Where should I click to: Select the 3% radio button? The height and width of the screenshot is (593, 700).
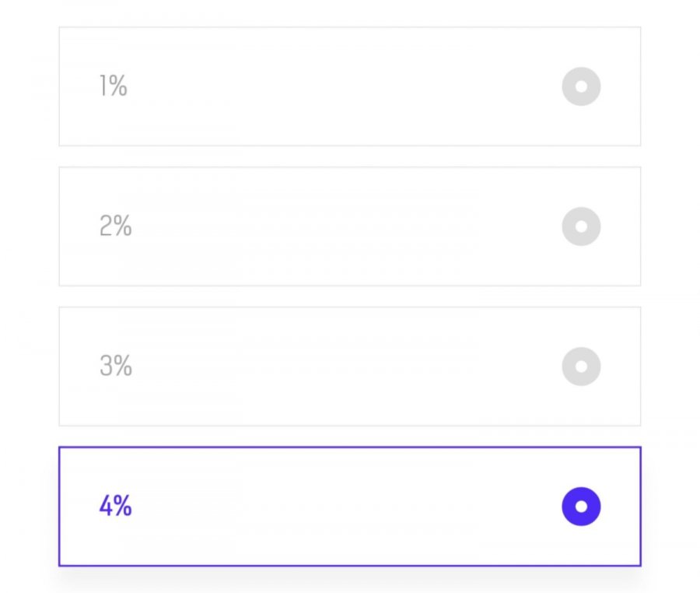tap(581, 367)
